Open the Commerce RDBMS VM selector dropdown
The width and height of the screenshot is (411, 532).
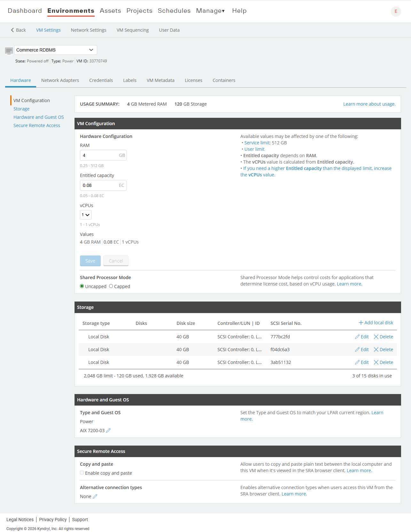[x=56, y=50]
